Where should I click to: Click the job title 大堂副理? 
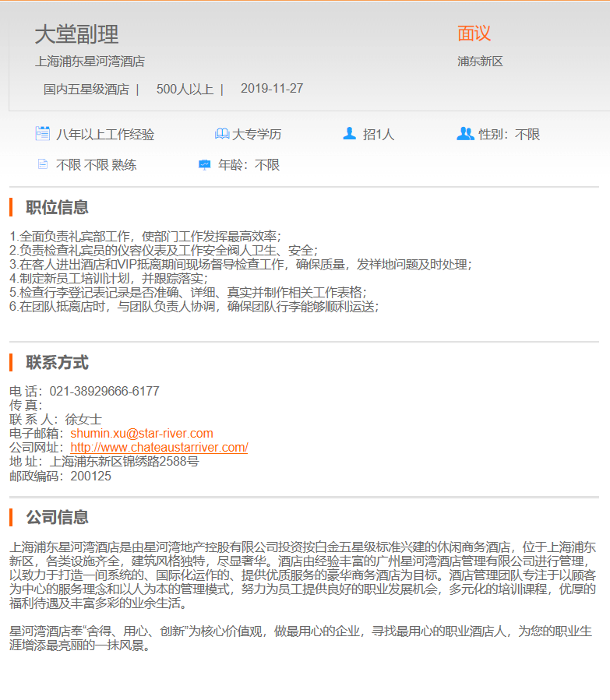point(76,34)
